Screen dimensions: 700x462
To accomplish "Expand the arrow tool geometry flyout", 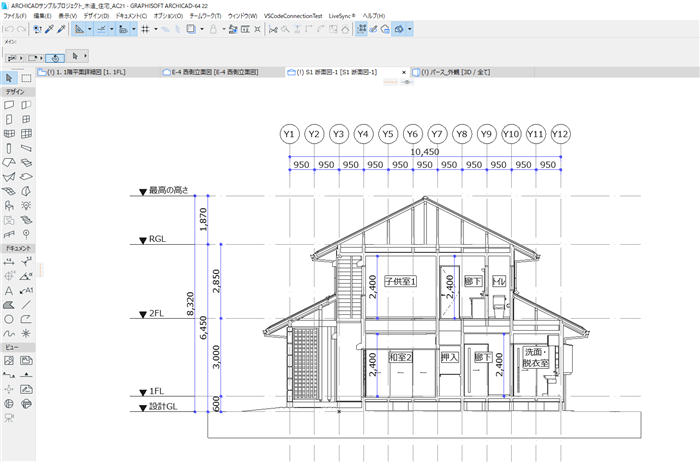I will point(85,56).
